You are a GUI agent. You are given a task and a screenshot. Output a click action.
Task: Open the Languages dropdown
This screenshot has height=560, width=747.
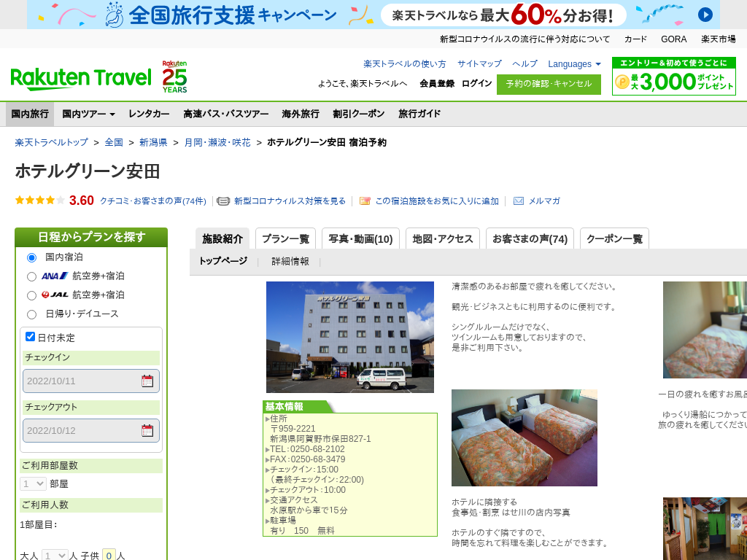574,64
